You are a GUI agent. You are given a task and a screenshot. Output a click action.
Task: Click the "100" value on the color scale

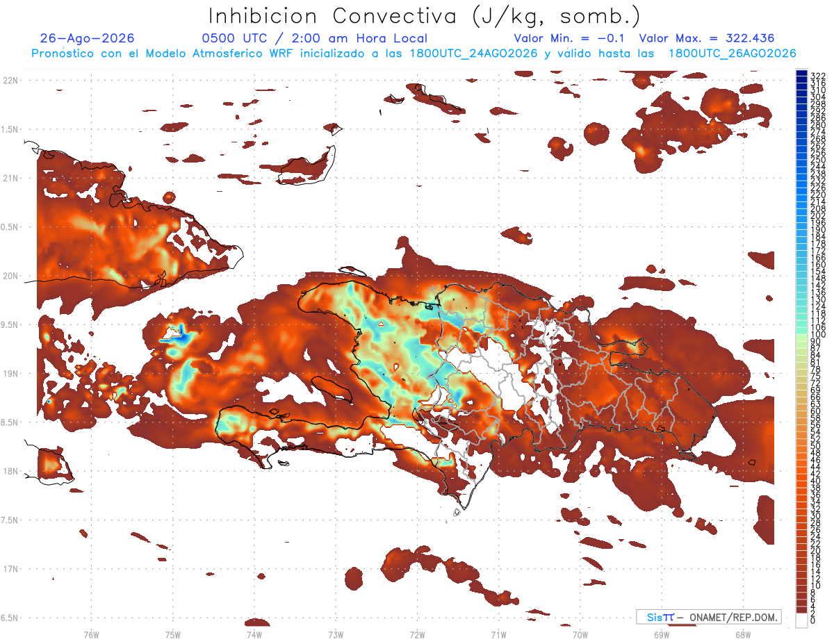coord(817,335)
